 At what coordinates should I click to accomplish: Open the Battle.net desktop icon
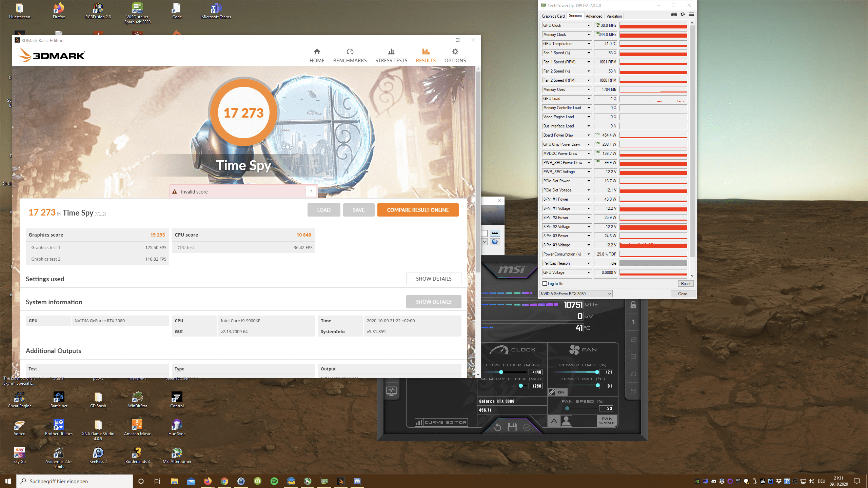pyautogui.click(x=59, y=400)
